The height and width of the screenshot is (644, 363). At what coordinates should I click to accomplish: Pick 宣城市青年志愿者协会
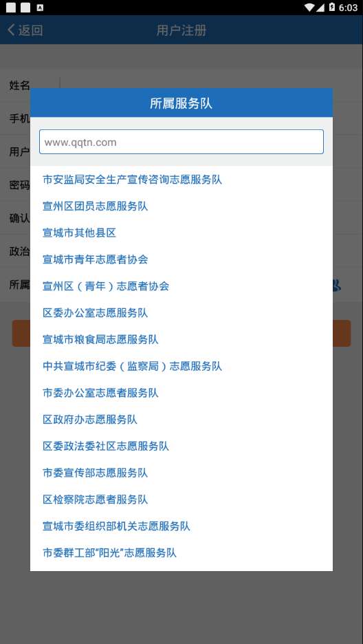tap(181, 259)
